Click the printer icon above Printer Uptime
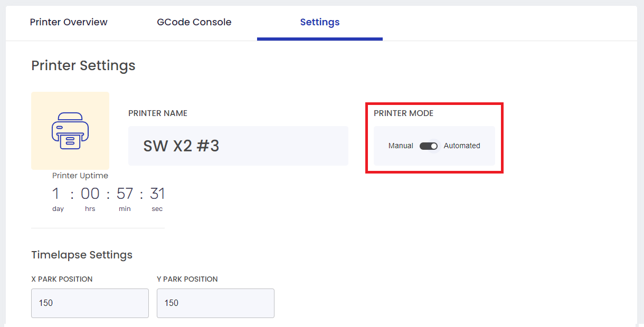The width and height of the screenshot is (644, 327). (x=70, y=130)
